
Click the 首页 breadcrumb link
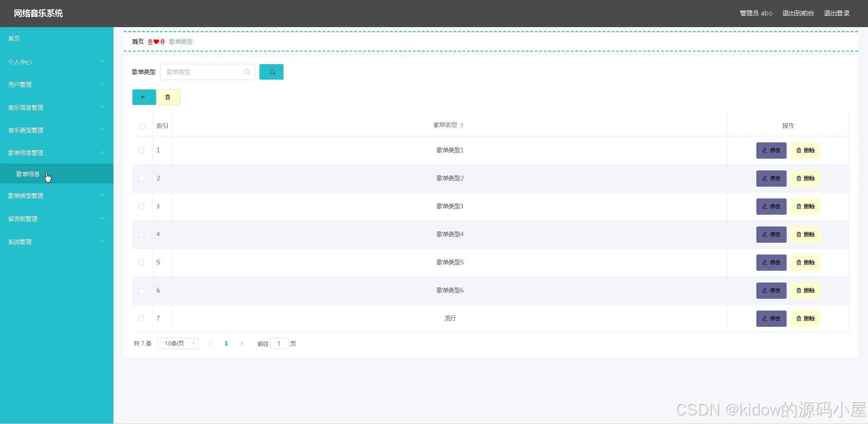(x=138, y=42)
